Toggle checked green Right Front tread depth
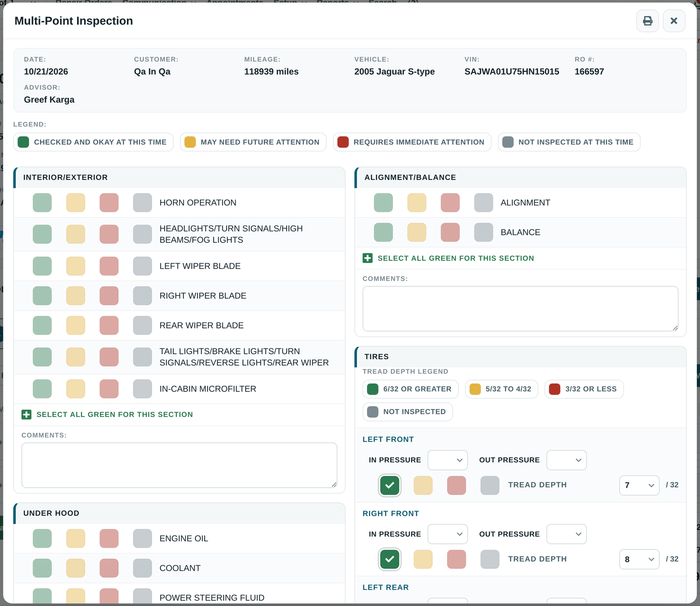Screen dimensions: 700x606 [x=389, y=559]
